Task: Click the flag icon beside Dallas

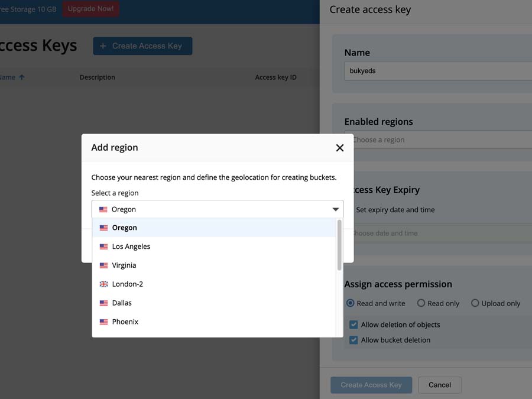Action: point(104,303)
